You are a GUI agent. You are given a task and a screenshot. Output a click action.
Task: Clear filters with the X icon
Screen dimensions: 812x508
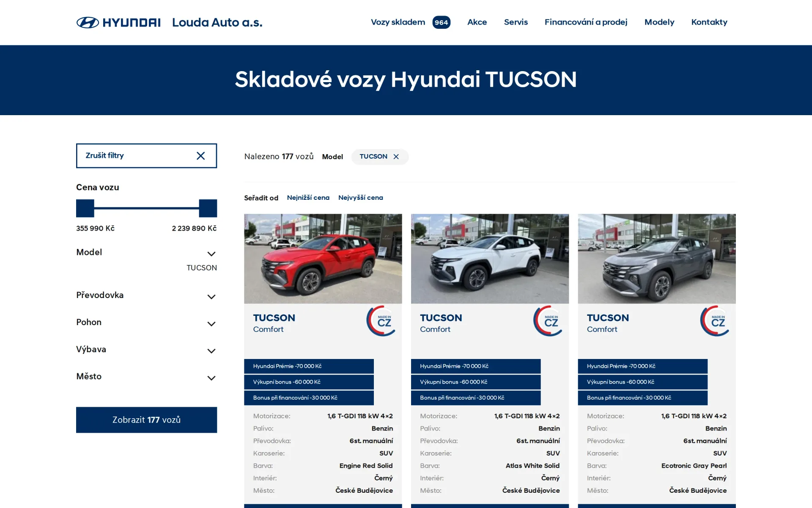(x=201, y=156)
